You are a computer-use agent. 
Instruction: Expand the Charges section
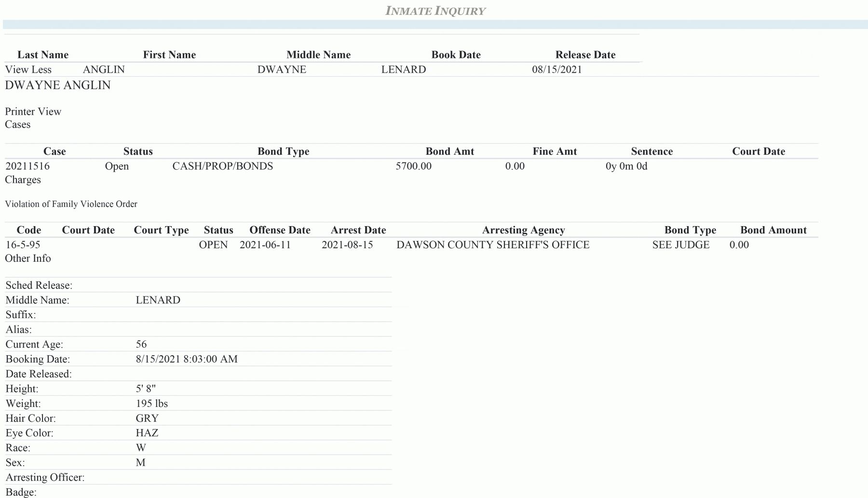click(x=23, y=180)
